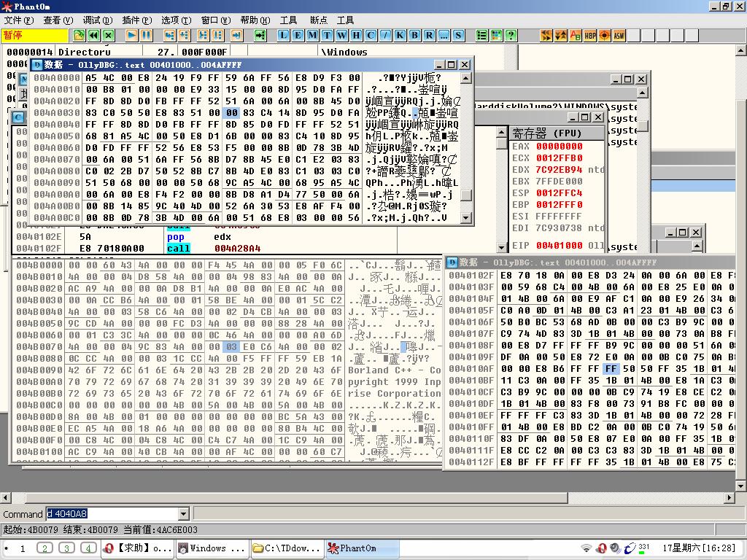The height and width of the screenshot is (560, 747).
Task: Click down arrow of main vertical scrollbar
Action: click(x=741, y=486)
